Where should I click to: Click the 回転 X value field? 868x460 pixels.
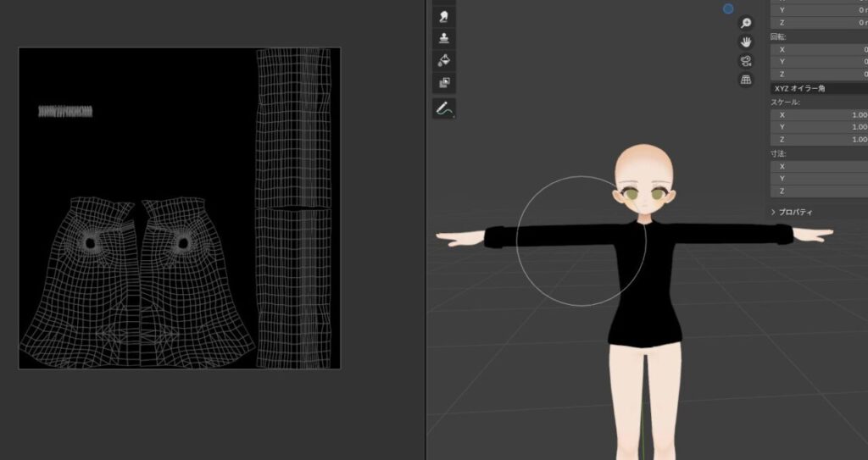(818, 49)
